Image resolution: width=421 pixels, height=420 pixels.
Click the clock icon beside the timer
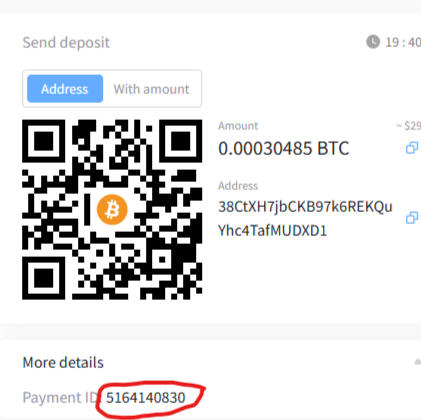coord(373,42)
